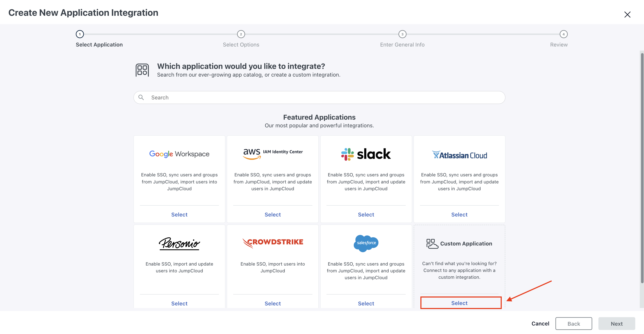Click the Custom Application title text

pyautogui.click(x=466, y=244)
